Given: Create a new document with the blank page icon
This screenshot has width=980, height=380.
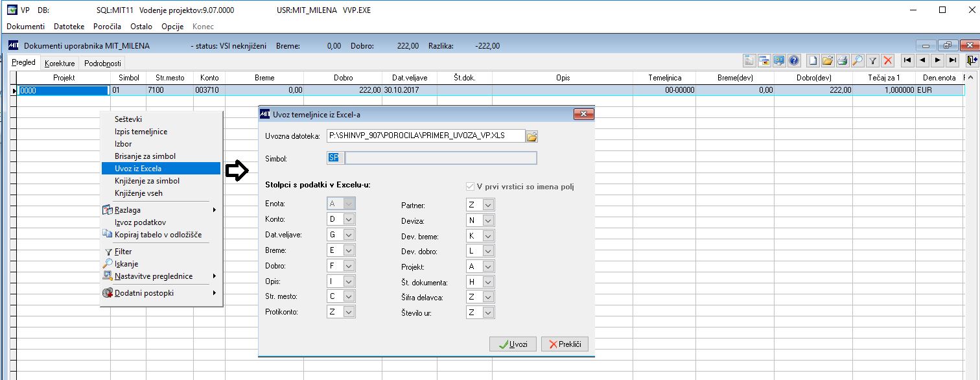Looking at the screenshot, I should [813, 60].
